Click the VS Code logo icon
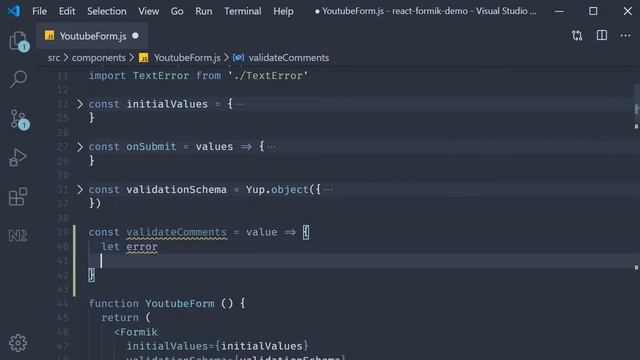This screenshot has width=640, height=360. [14, 11]
